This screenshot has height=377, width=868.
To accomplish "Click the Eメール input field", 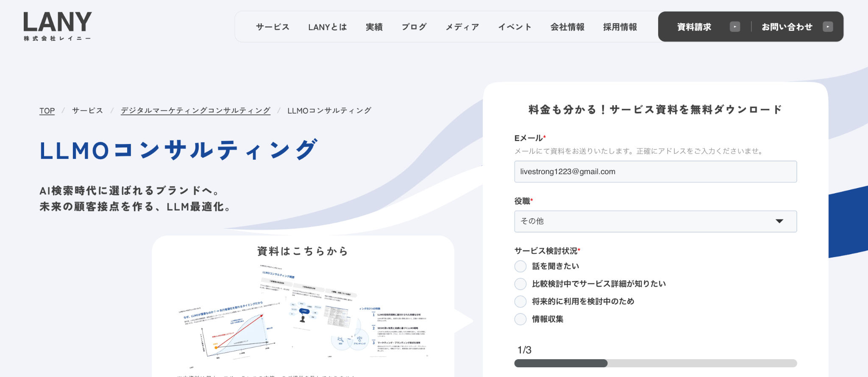I will pyautogui.click(x=655, y=172).
